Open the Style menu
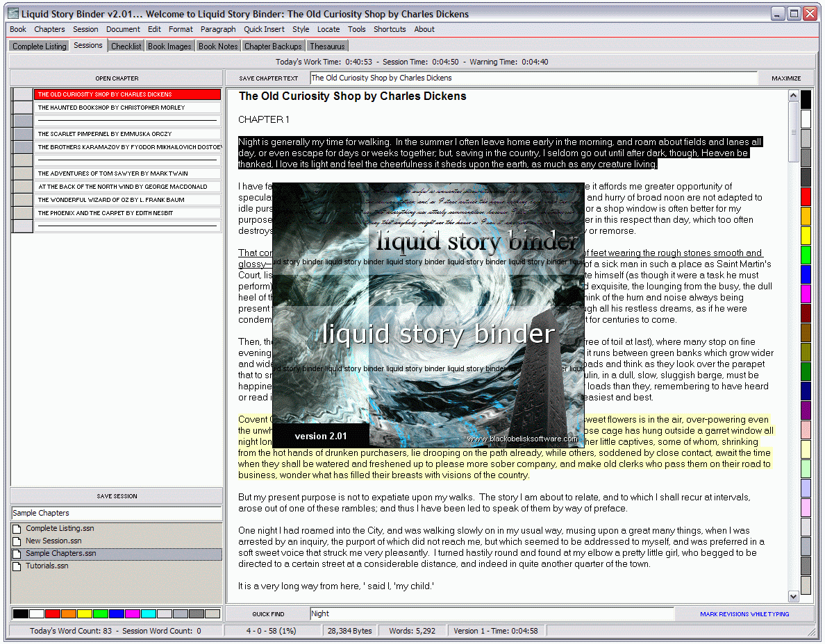The width and height of the screenshot is (825, 644). click(301, 29)
